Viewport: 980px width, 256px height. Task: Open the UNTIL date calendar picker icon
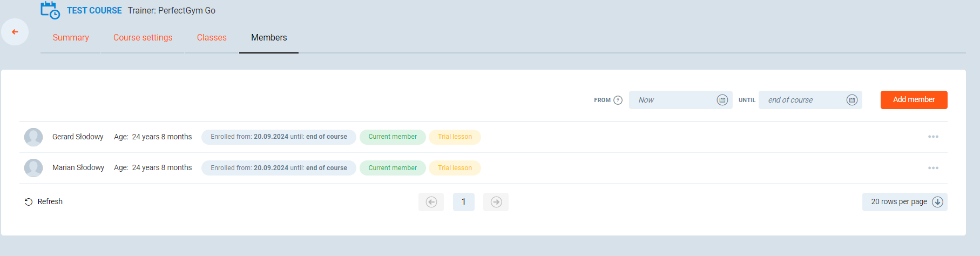coord(851,100)
